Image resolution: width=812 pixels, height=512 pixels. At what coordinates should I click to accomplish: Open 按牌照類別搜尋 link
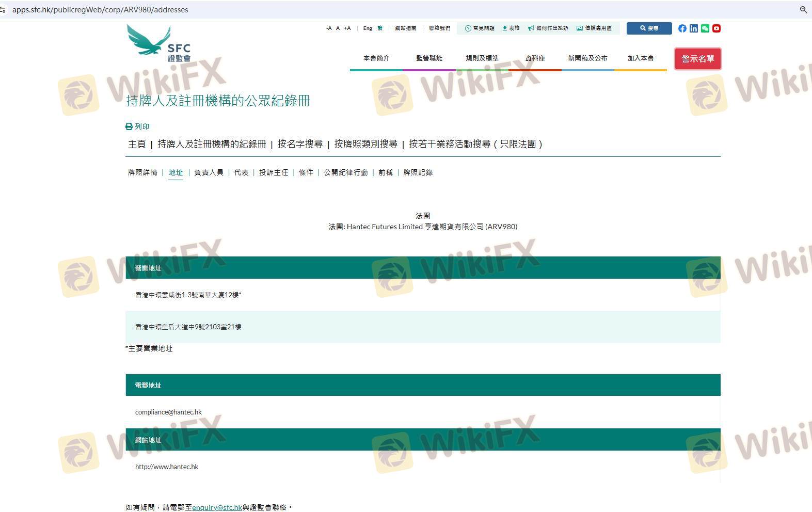[366, 144]
